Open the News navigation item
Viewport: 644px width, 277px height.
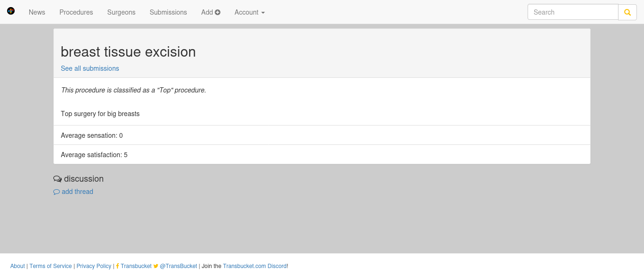coord(37,12)
